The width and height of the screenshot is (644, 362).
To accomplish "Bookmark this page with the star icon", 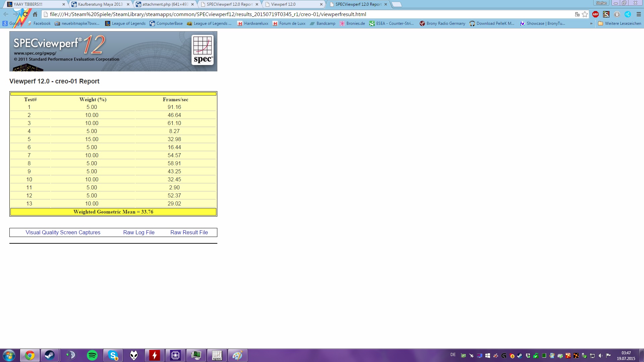I will point(585,14).
